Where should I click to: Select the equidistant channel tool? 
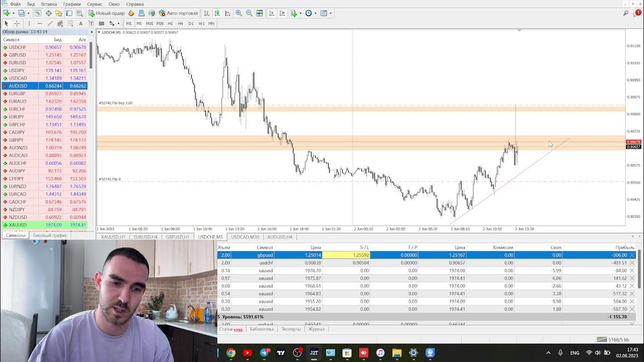point(60,23)
